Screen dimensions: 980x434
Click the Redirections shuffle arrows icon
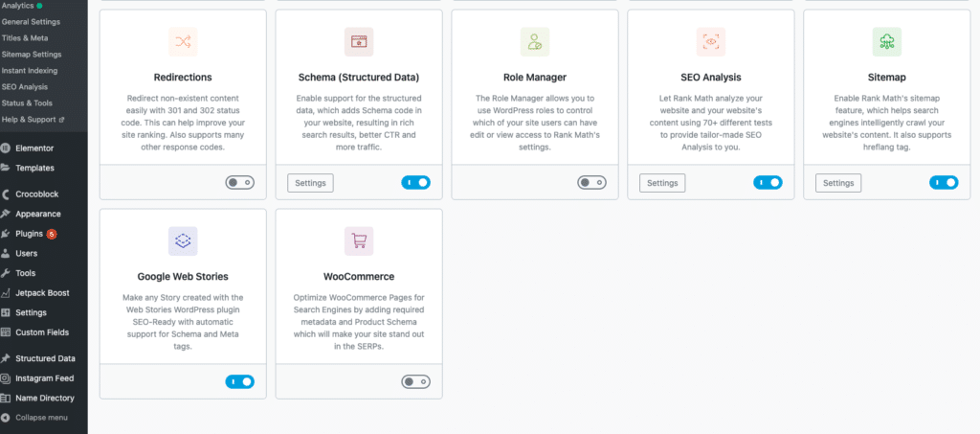point(183,42)
